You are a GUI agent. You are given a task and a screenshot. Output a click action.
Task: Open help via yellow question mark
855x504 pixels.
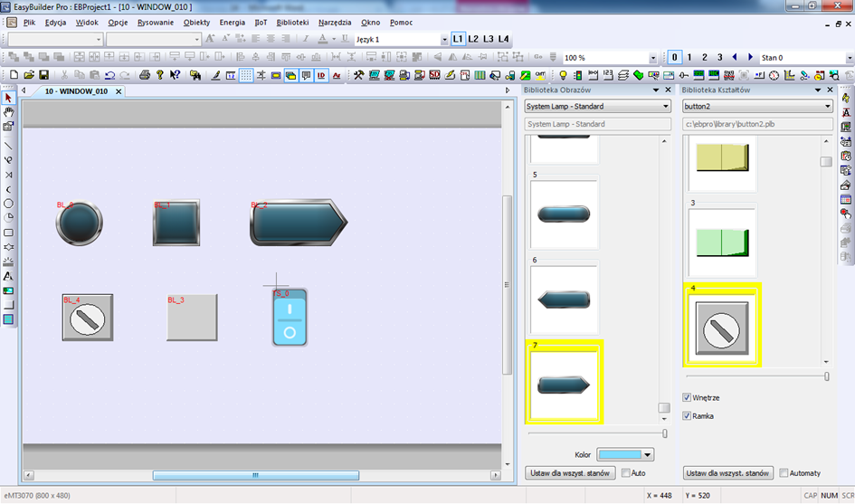click(x=160, y=75)
